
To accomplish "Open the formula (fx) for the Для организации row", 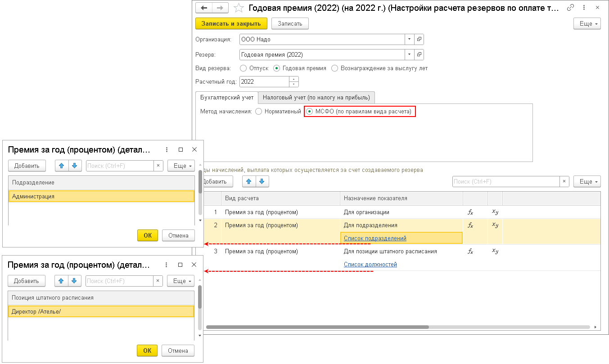I will (471, 212).
